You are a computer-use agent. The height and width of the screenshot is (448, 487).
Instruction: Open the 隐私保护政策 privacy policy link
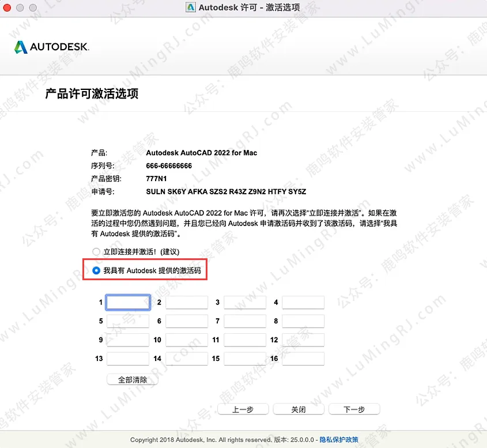(339, 439)
